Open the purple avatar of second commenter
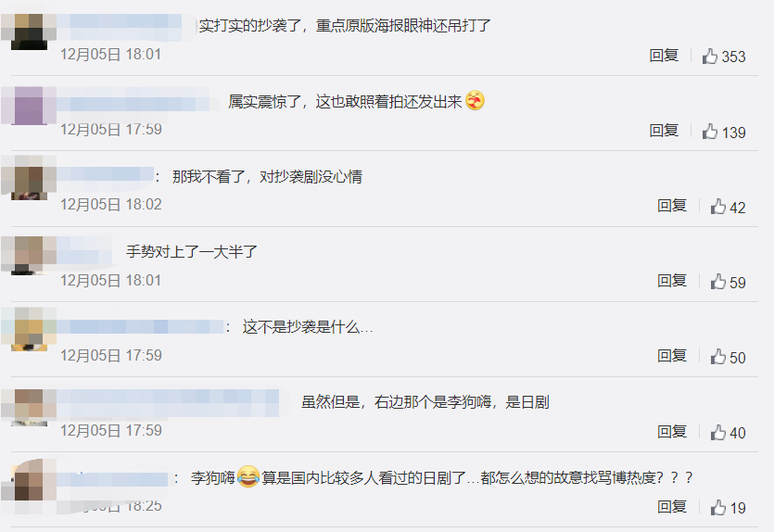The width and height of the screenshot is (774, 532). point(29,106)
